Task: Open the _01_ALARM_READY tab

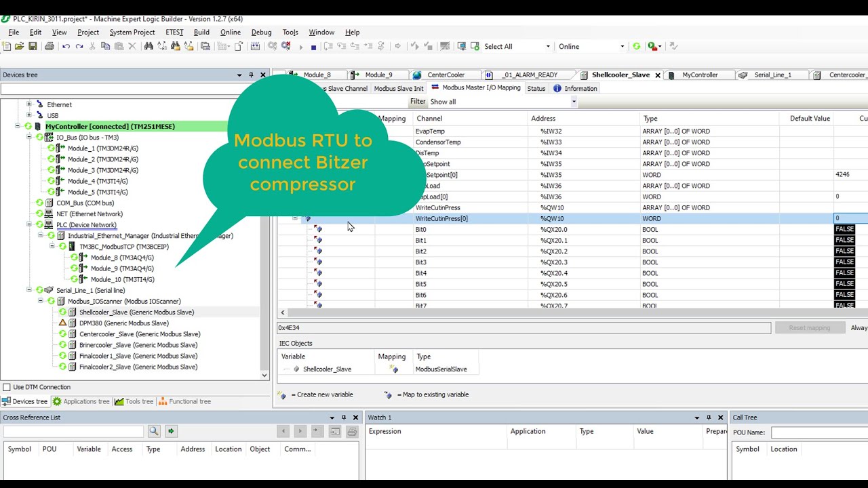Action: tap(530, 75)
